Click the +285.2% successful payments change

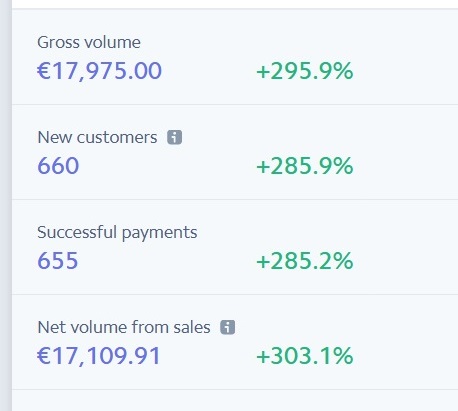coord(305,261)
